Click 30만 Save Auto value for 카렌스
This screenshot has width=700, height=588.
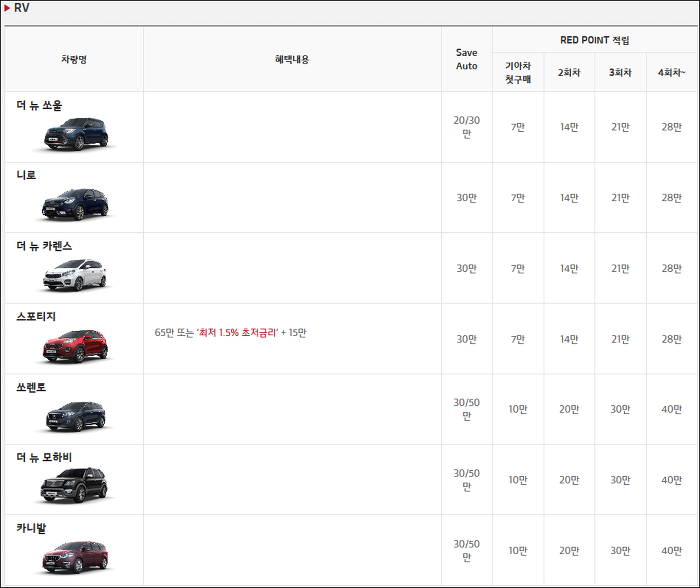pyautogui.click(x=467, y=268)
